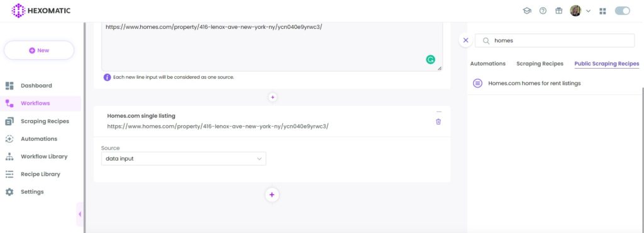Minimize the Homes.com single listing card
Viewport: 644px width, 233px height.
tap(438, 111)
